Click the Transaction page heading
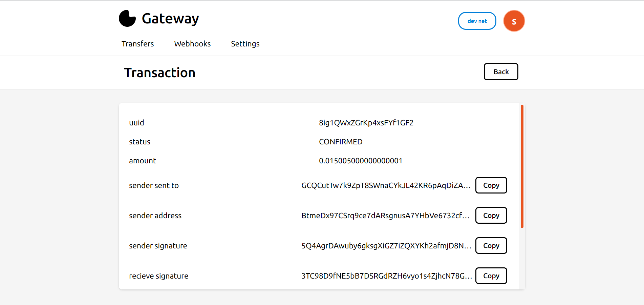The width and height of the screenshot is (644, 305). coord(159,73)
